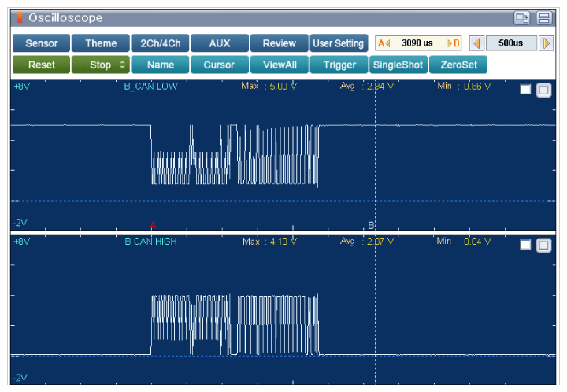Click the stacked-panel icon in title bar
Screen dimensions: 567x392
pyautogui.click(x=544, y=17)
